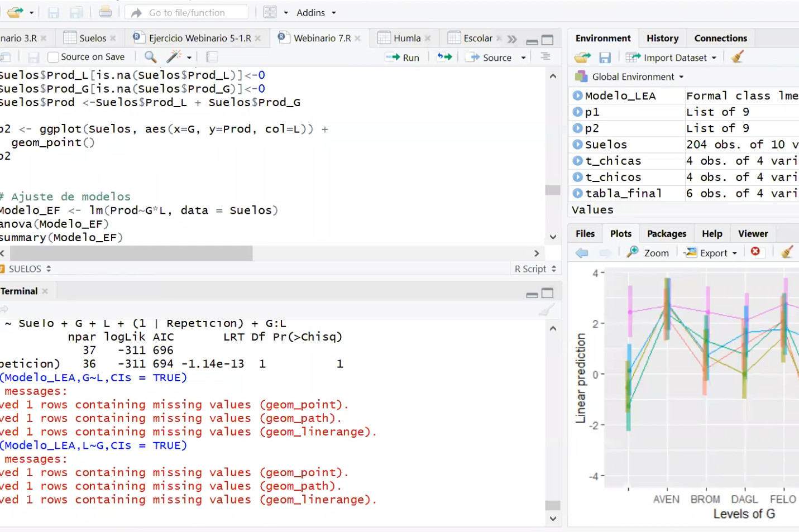Open the Export plot menu
Image resolution: width=799 pixels, height=532 pixels.
coord(711,253)
